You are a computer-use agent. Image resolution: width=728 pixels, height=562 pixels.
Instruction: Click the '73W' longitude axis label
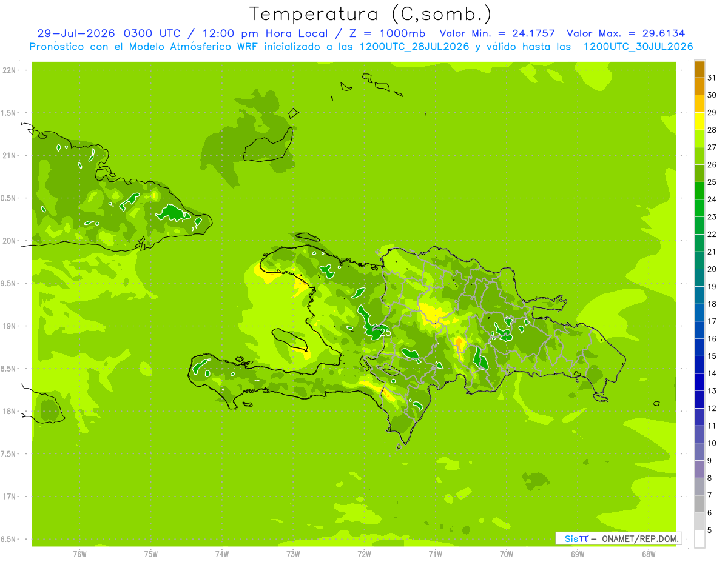coord(293,554)
